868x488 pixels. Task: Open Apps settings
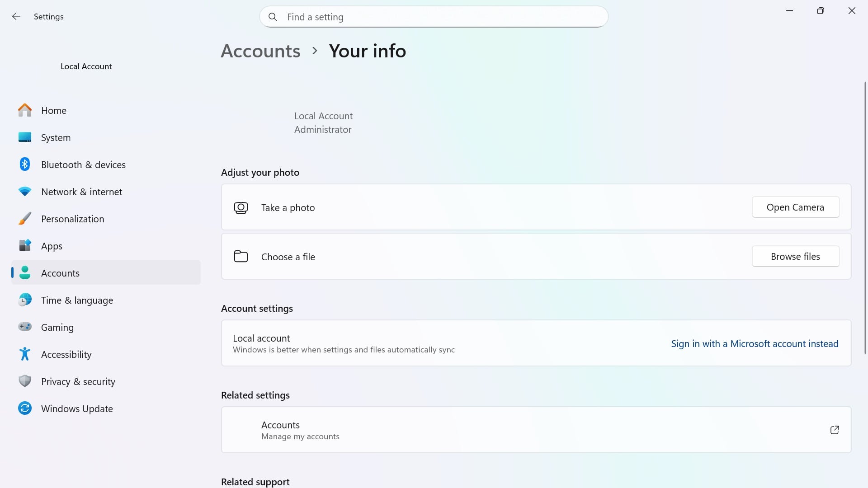tap(52, 246)
